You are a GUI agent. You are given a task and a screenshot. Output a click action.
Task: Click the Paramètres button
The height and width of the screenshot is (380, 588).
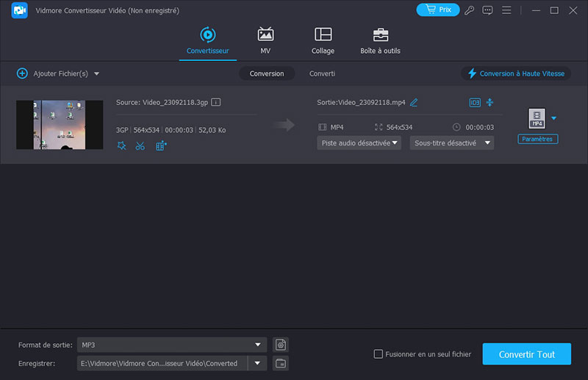538,139
